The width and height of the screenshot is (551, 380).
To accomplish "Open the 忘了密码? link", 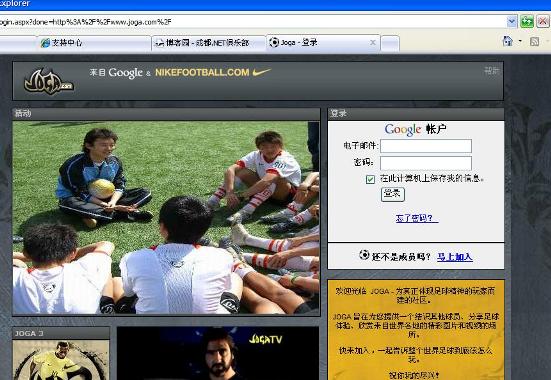I will [417, 218].
